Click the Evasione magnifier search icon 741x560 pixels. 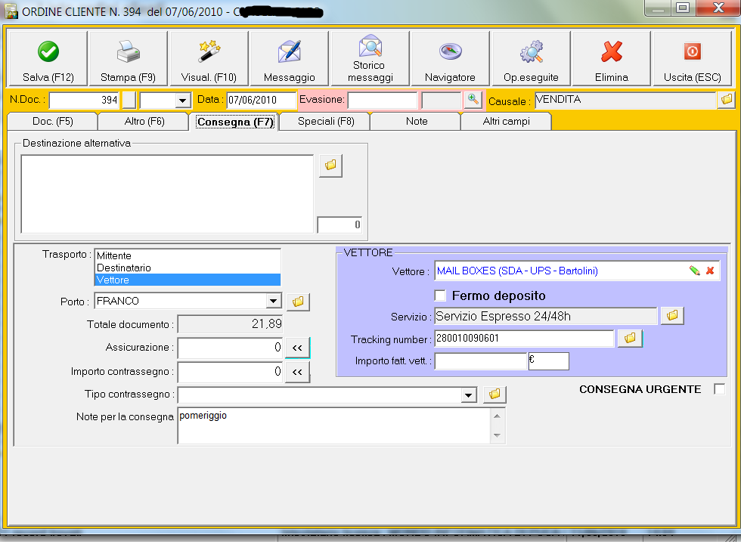click(473, 100)
